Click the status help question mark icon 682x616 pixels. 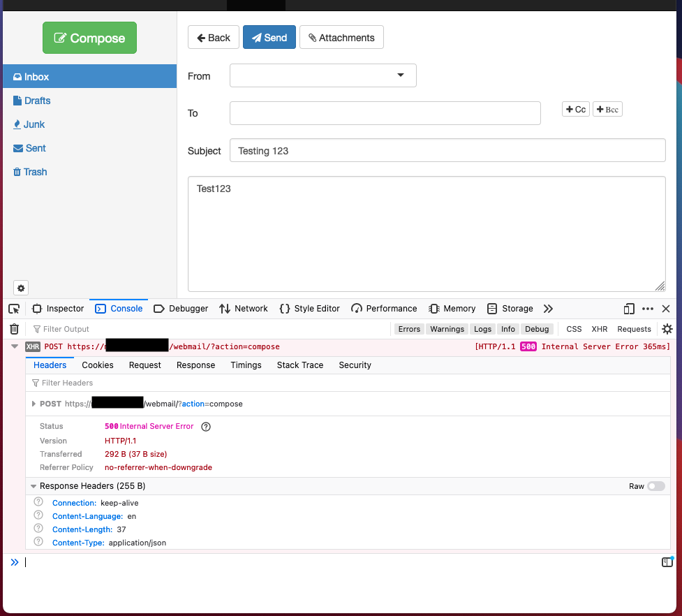coord(205,426)
